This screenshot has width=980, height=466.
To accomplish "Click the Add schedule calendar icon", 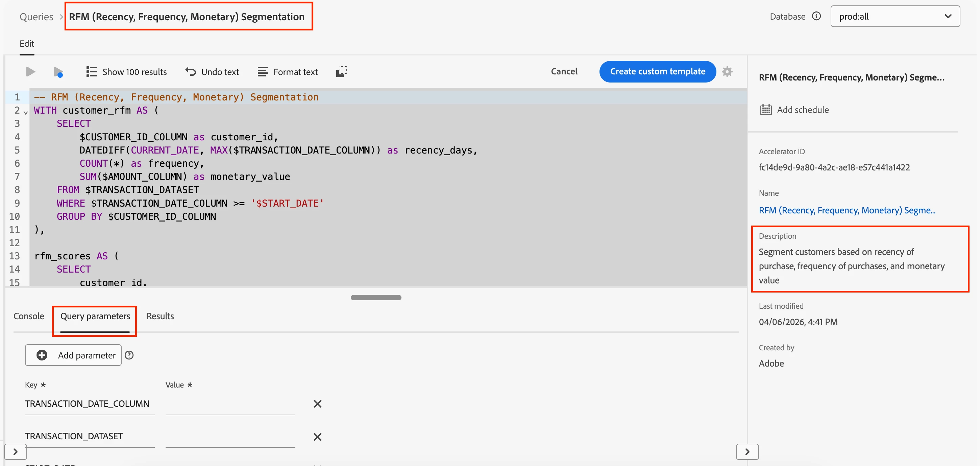I will 765,110.
